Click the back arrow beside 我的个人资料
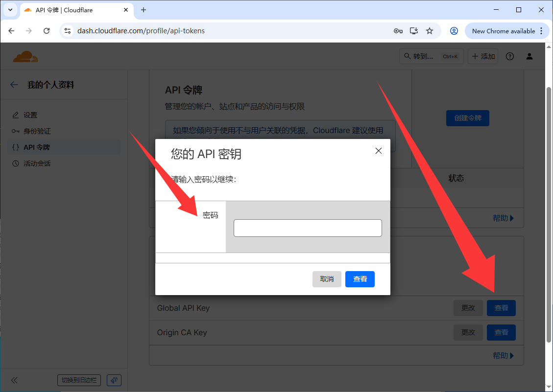Image resolution: width=553 pixels, height=392 pixels. coord(14,85)
